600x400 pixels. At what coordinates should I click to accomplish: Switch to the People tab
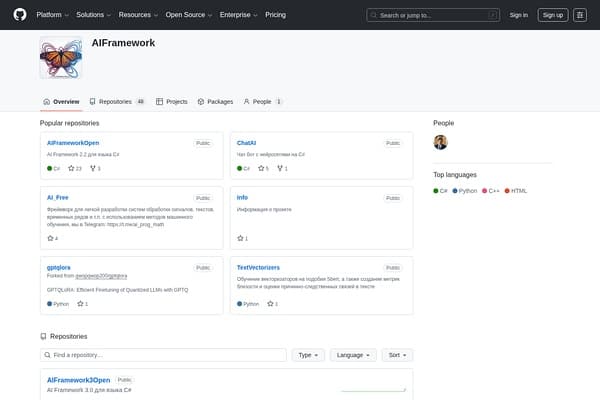click(262, 102)
